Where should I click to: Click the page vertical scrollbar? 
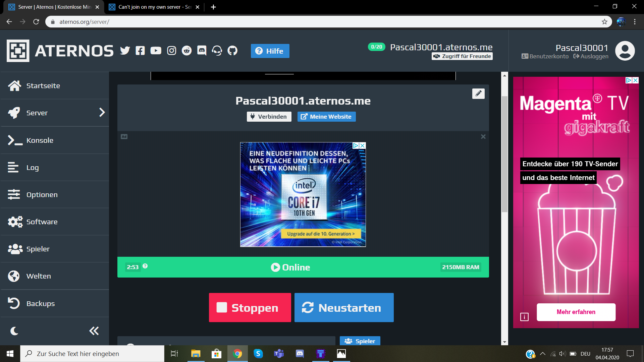[x=504, y=154]
